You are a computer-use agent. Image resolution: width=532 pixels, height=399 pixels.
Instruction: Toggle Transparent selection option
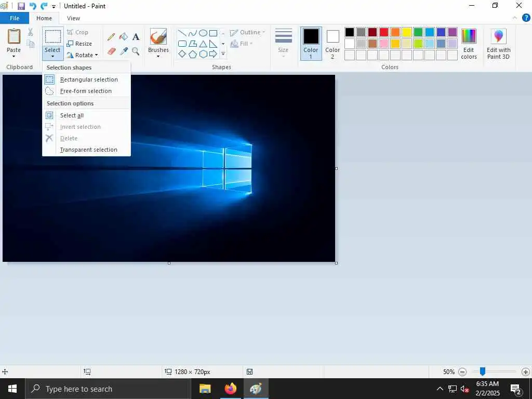pyautogui.click(x=87, y=150)
